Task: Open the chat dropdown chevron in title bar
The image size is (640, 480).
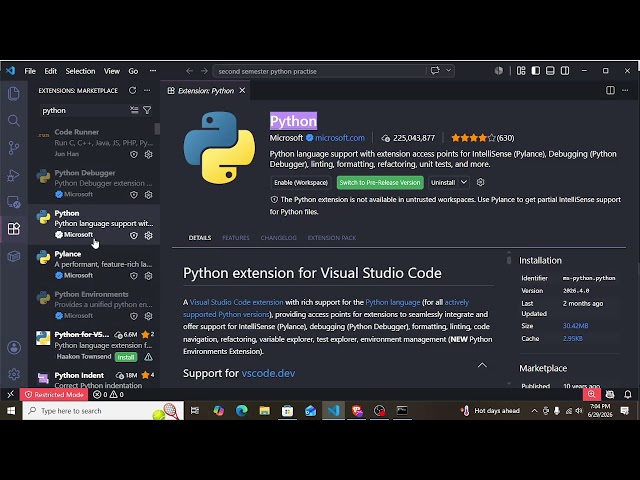Action: [449, 71]
